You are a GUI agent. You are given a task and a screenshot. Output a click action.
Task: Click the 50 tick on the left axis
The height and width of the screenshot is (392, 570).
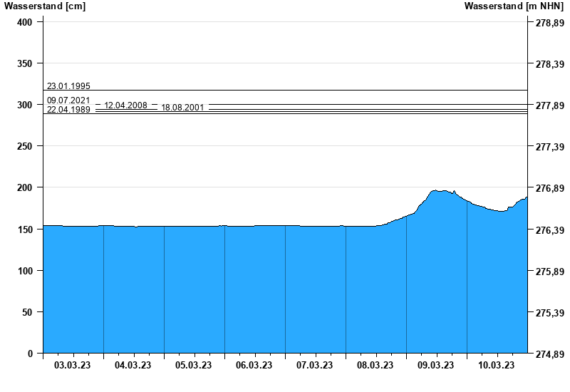click(x=27, y=312)
